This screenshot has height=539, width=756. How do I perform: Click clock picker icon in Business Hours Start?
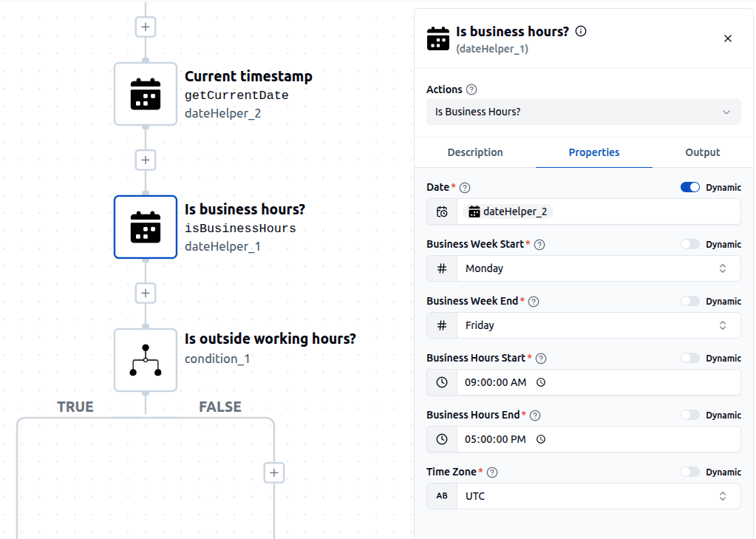(541, 382)
